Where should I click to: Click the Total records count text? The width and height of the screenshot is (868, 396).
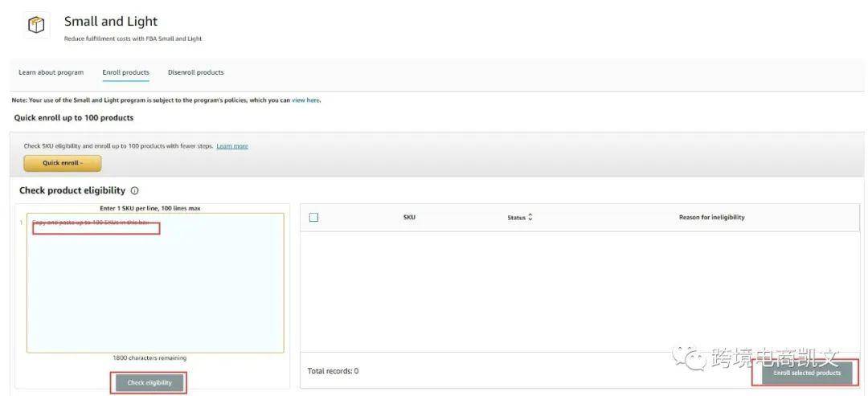click(x=333, y=371)
